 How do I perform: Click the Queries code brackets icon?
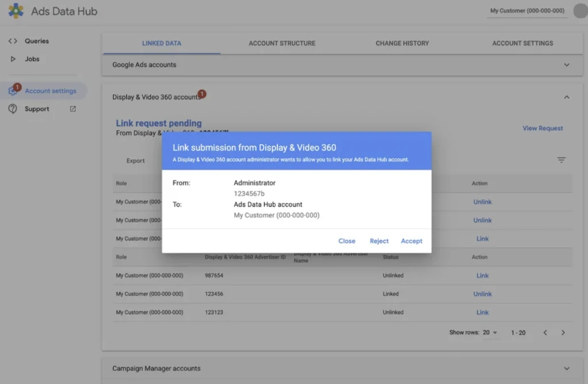coord(14,41)
